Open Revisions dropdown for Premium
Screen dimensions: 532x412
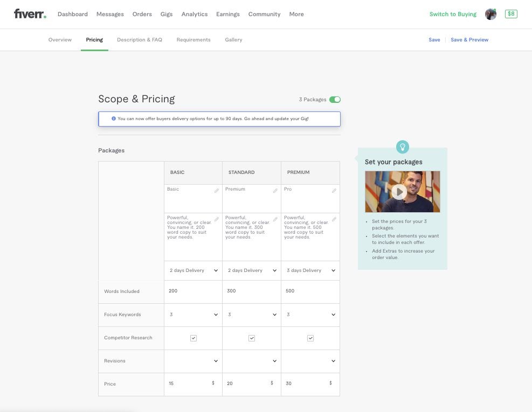(310, 361)
